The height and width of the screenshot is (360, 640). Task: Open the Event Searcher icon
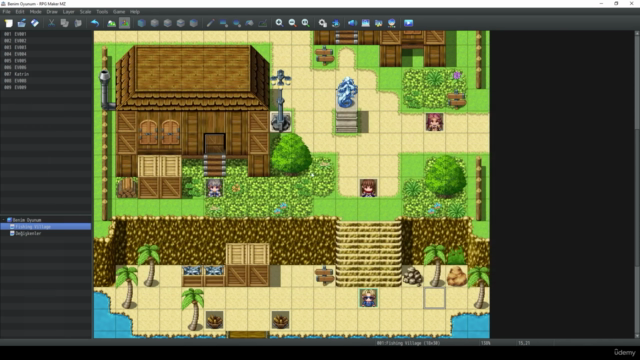365,23
